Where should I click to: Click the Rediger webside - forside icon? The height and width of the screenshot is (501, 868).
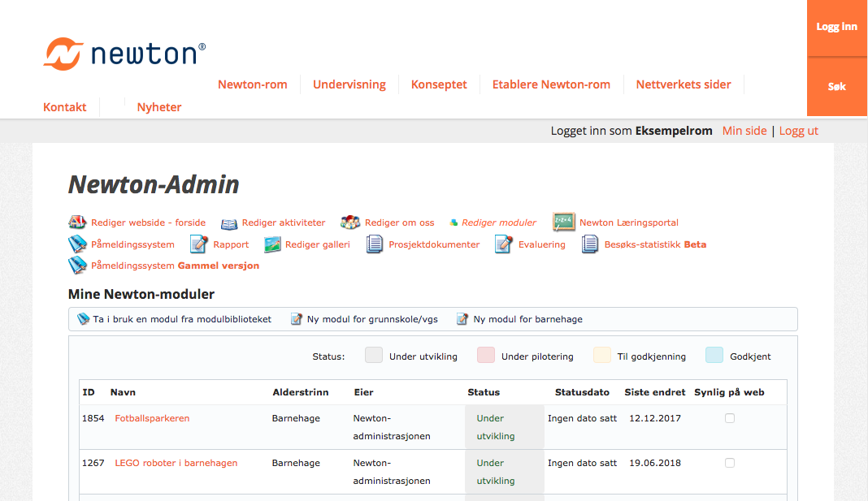[x=77, y=222]
